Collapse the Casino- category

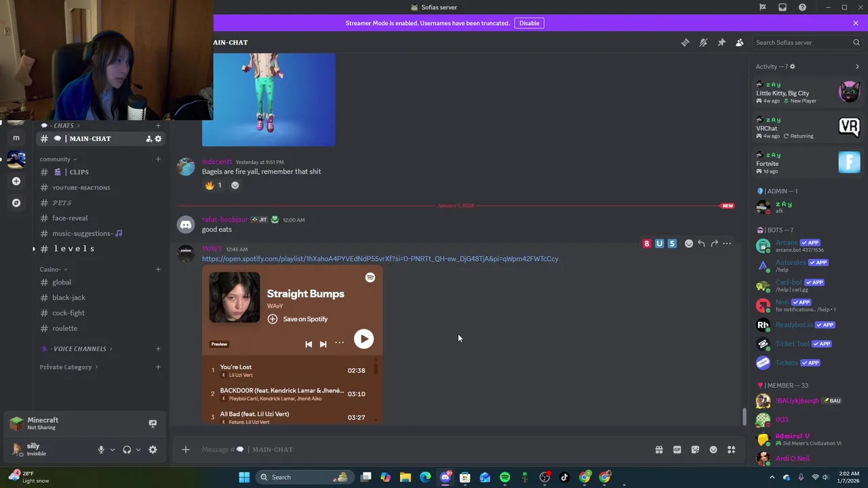53,270
